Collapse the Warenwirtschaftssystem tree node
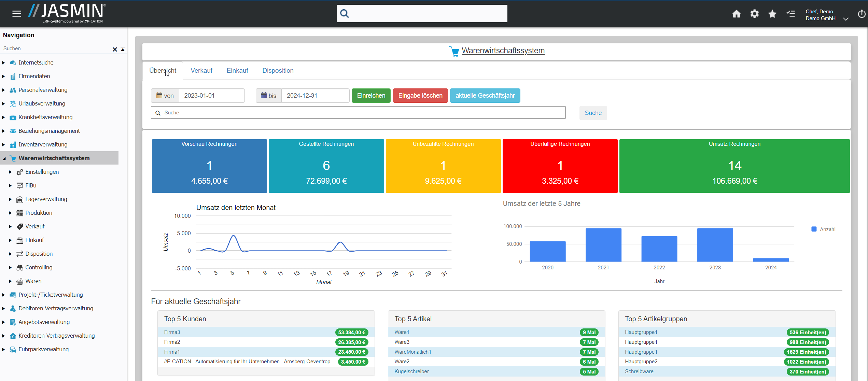The width and height of the screenshot is (868, 381). tap(4, 158)
